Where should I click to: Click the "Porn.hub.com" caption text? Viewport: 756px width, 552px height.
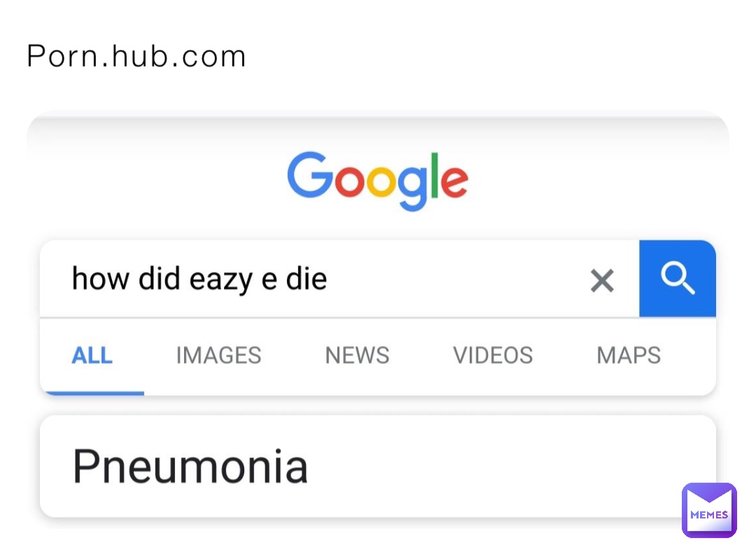click(136, 57)
